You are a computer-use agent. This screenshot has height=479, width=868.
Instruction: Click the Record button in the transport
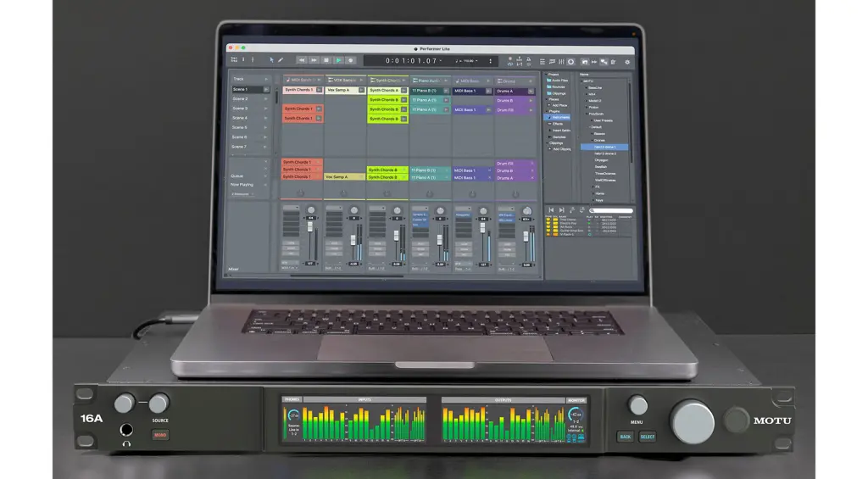pyautogui.click(x=350, y=60)
